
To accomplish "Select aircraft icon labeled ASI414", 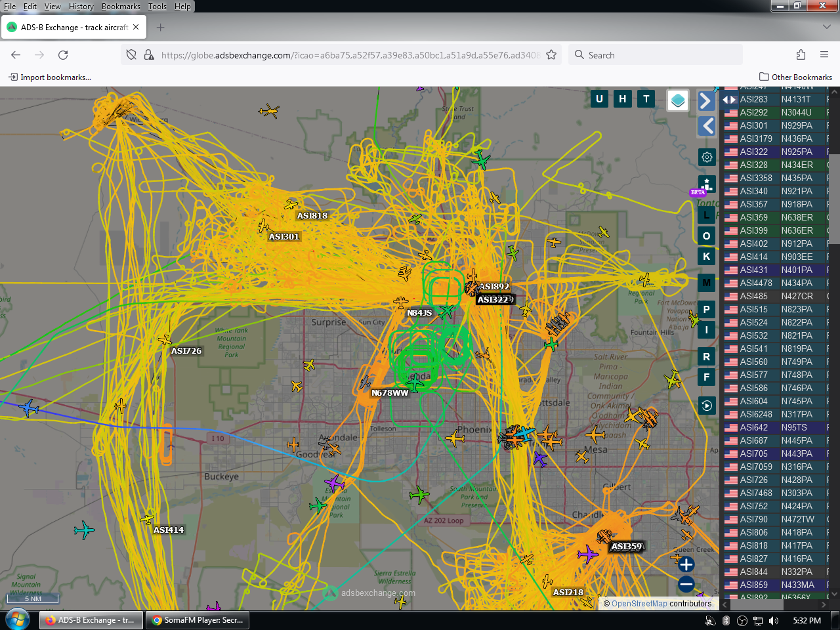I will (147, 519).
